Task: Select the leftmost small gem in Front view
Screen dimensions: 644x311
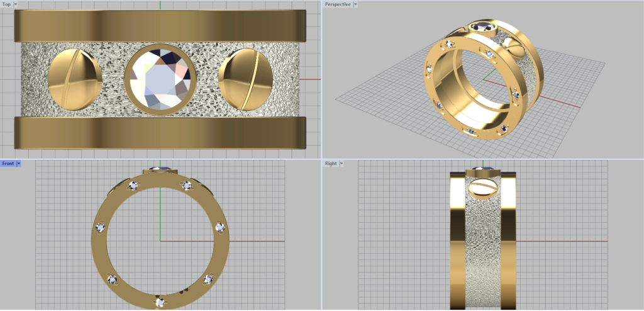Action: point(99,227)
